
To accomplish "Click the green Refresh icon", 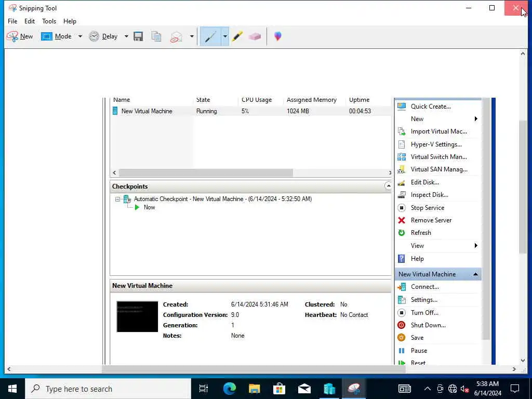I will [x=402, y=233].
